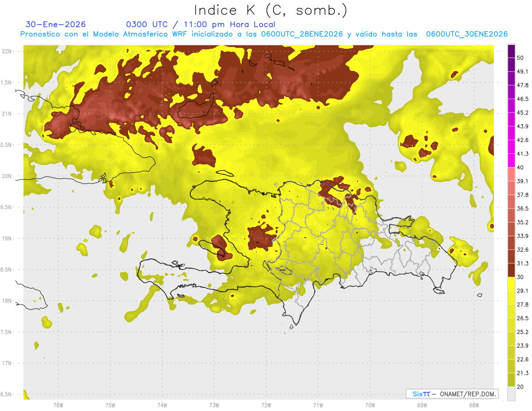Click the color bar label "20"
Screen dimensions: 532x411
(520, 387)
